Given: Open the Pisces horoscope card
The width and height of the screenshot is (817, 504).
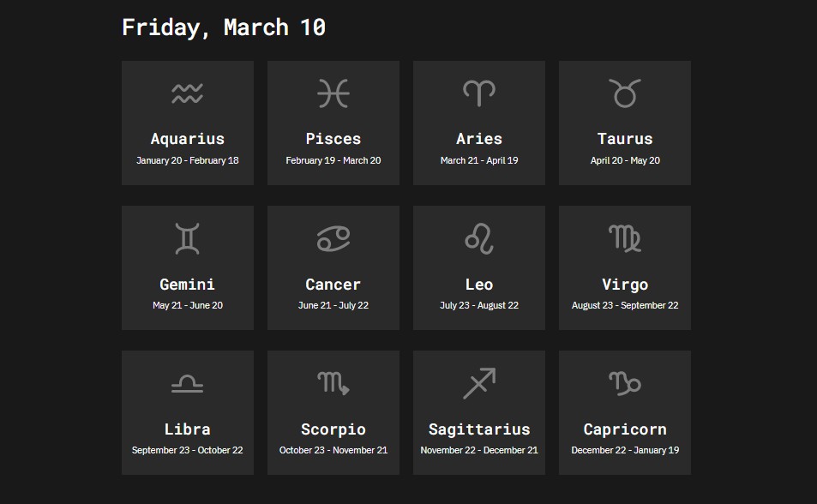Looking at the screenshot, I should [333, 122].
